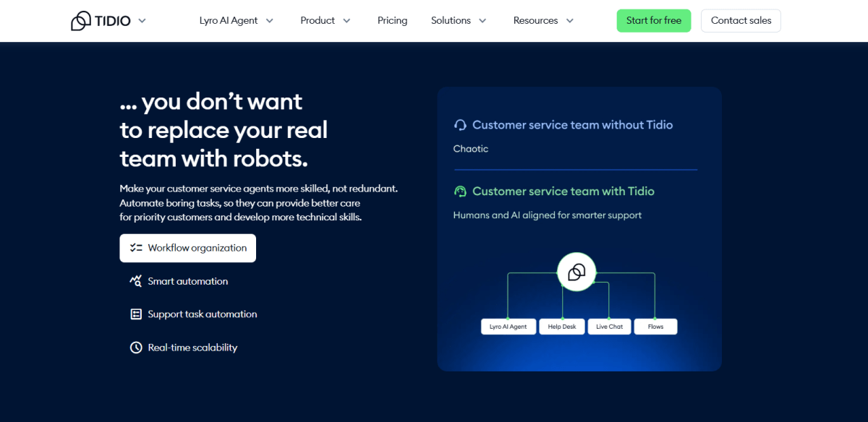Click the Start for free button
This screenshot has height=422, width=868.
(654, 20)
